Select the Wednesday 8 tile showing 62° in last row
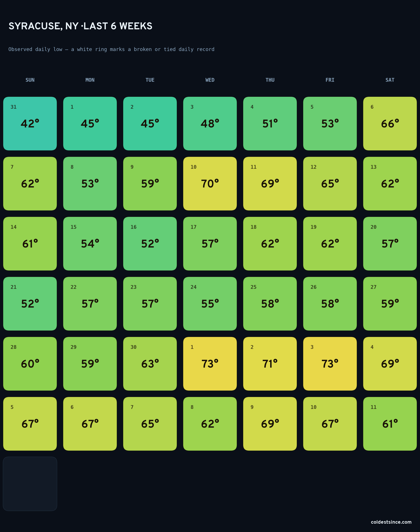The image size is (420, 532). pos(210,424)
